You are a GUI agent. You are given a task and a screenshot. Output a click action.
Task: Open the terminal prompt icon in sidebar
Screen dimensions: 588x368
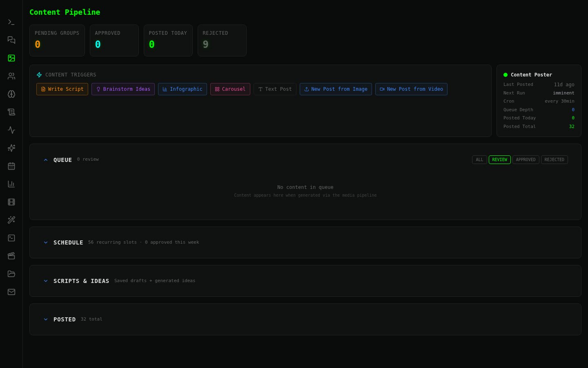(x=11, y=22)
